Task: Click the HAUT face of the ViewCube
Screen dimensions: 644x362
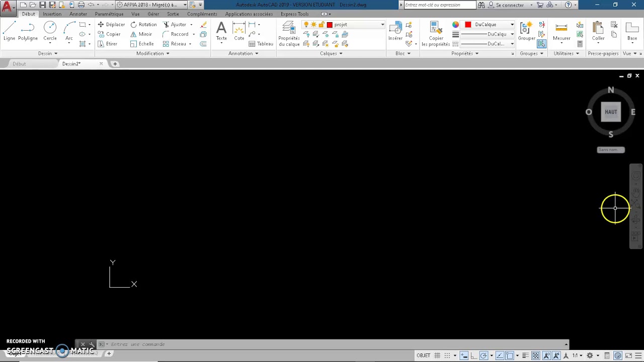Action: tap(611, 112)
